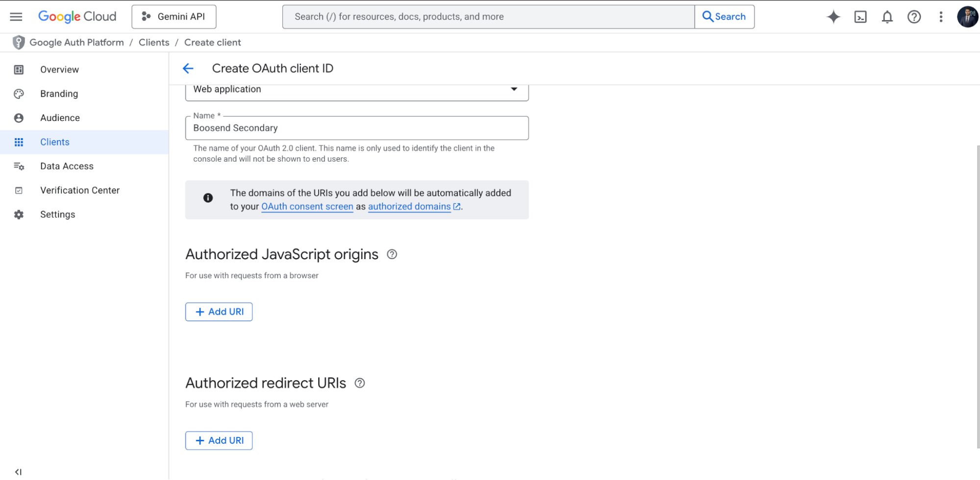Open the application type dropdown
The image size is (980, 480).
tap(513, 89)
